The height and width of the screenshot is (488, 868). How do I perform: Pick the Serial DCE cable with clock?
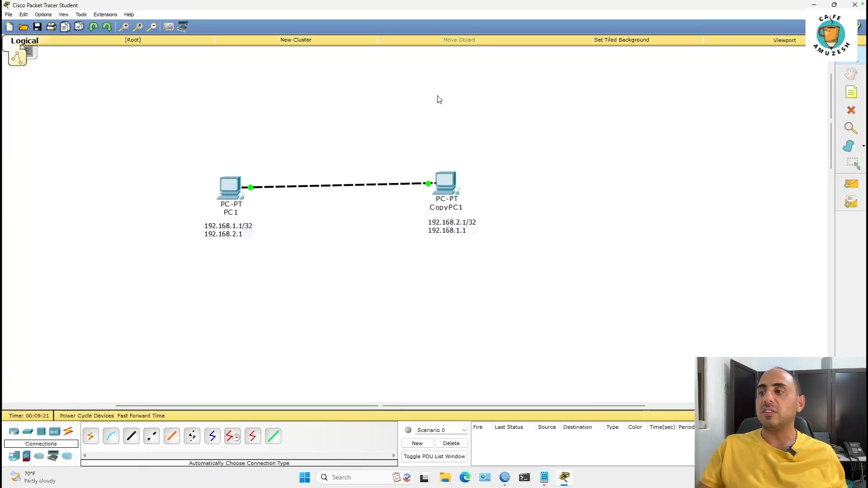click(x=233, y=436)
